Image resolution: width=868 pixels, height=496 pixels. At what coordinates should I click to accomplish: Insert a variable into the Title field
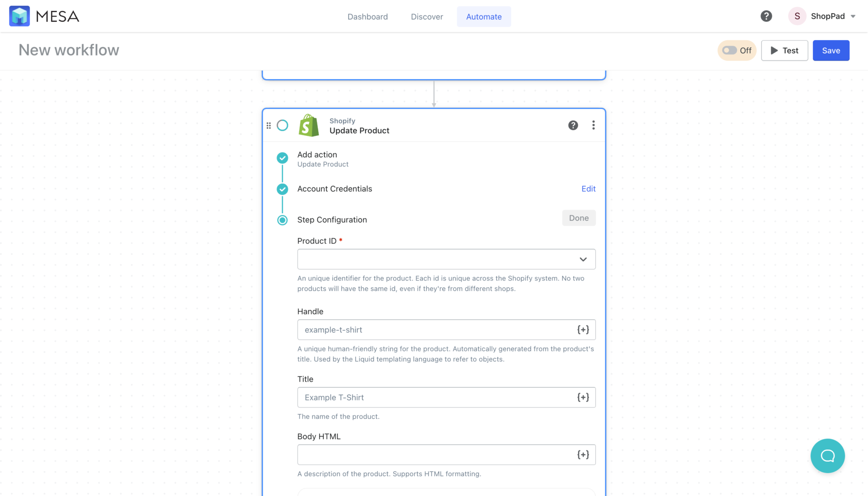(x=583, y=397)
